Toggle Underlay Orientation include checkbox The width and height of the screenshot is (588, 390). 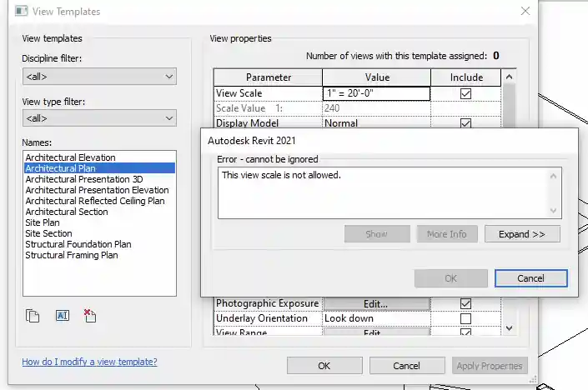pyautogui.click(x=466, y=319)
